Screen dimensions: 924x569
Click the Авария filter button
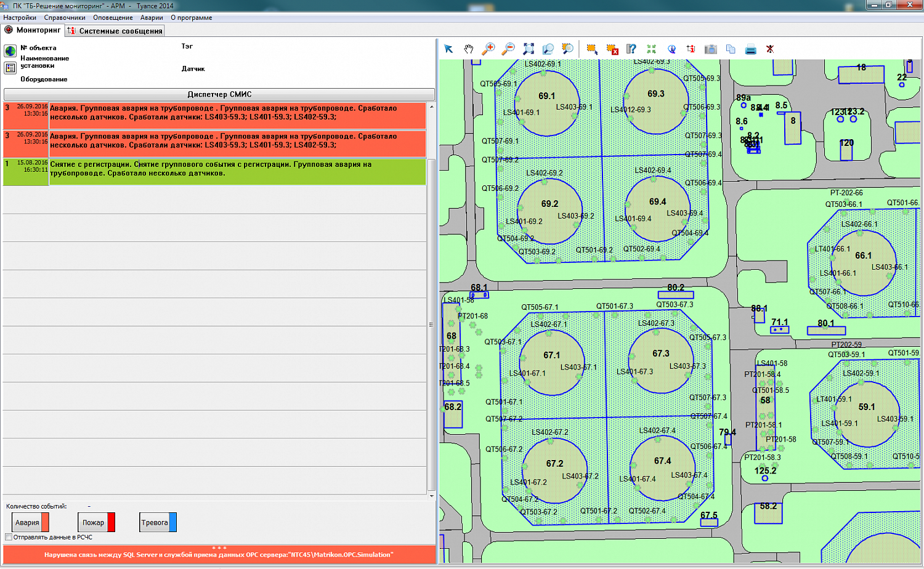(30, 522)
